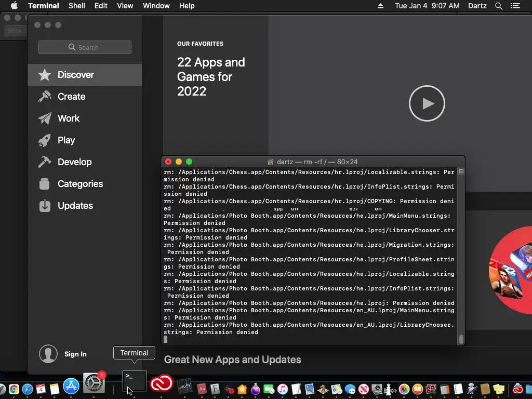
Task: Click Sign In in App Store
Action: (x=75, y=354)
